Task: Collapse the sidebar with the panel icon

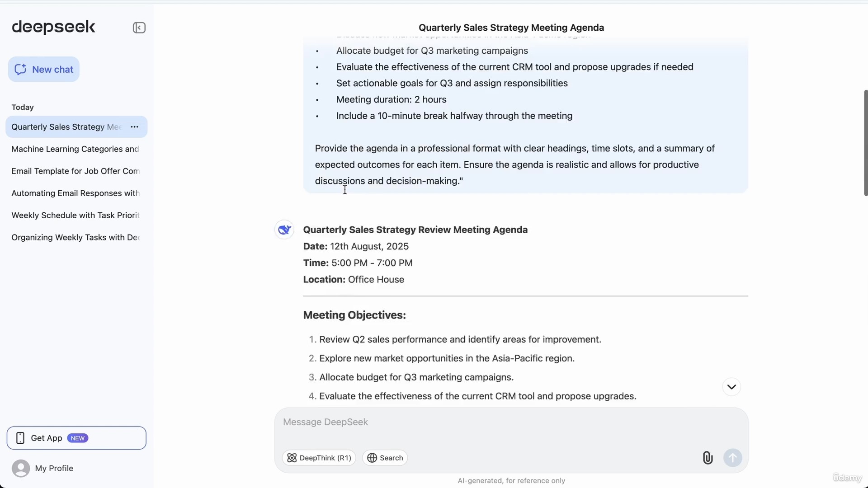Action: (139, 28)
